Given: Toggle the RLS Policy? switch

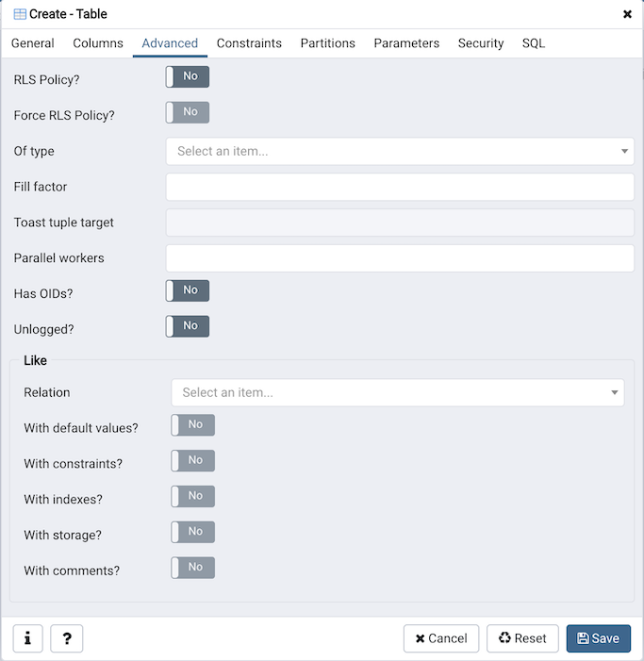Looking at the screenshot, I should (x=187, y=76).
